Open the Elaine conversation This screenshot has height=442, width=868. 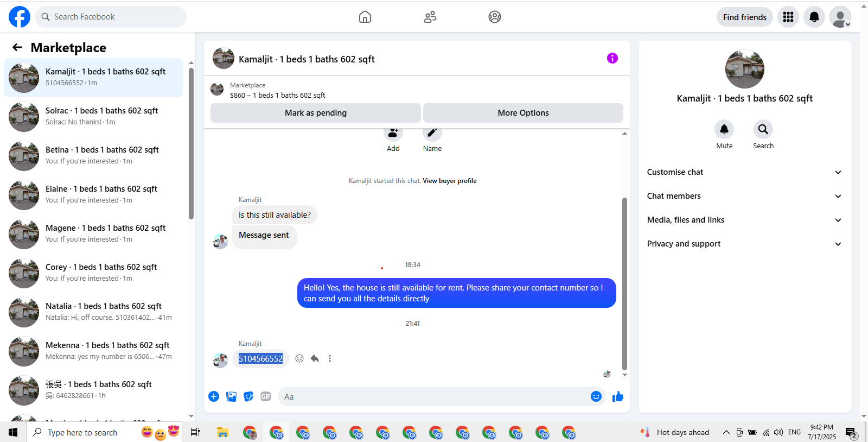point(94,195)
